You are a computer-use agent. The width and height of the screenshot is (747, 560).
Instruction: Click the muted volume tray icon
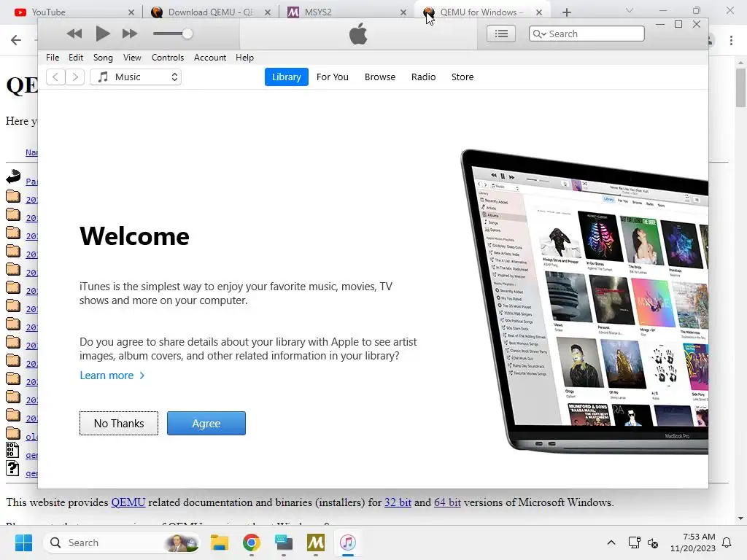point(653,542)
